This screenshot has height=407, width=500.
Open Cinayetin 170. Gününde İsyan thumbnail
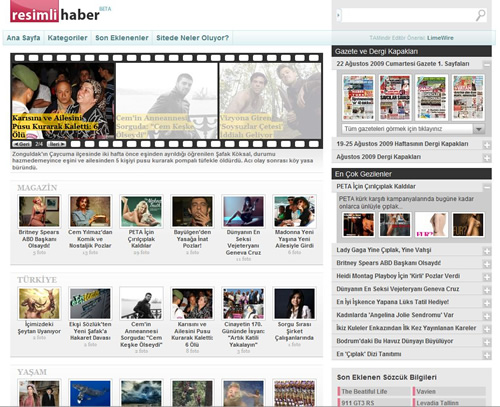point(243,303)
